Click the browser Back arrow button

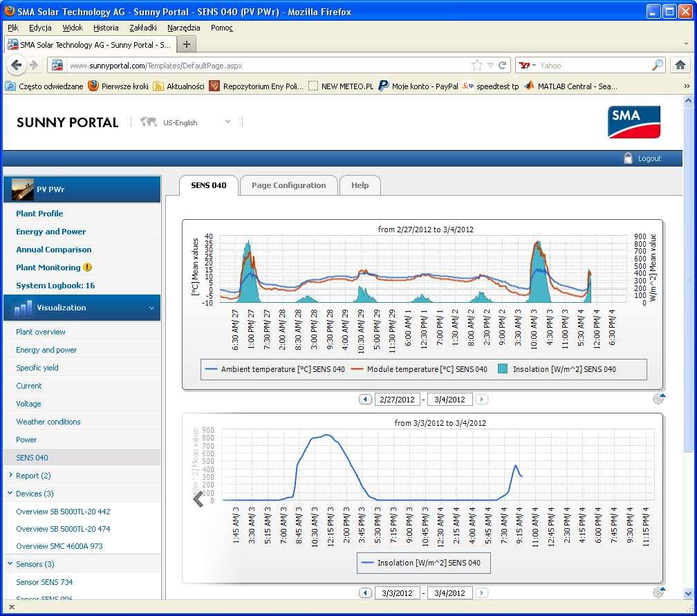click(17, 65)
